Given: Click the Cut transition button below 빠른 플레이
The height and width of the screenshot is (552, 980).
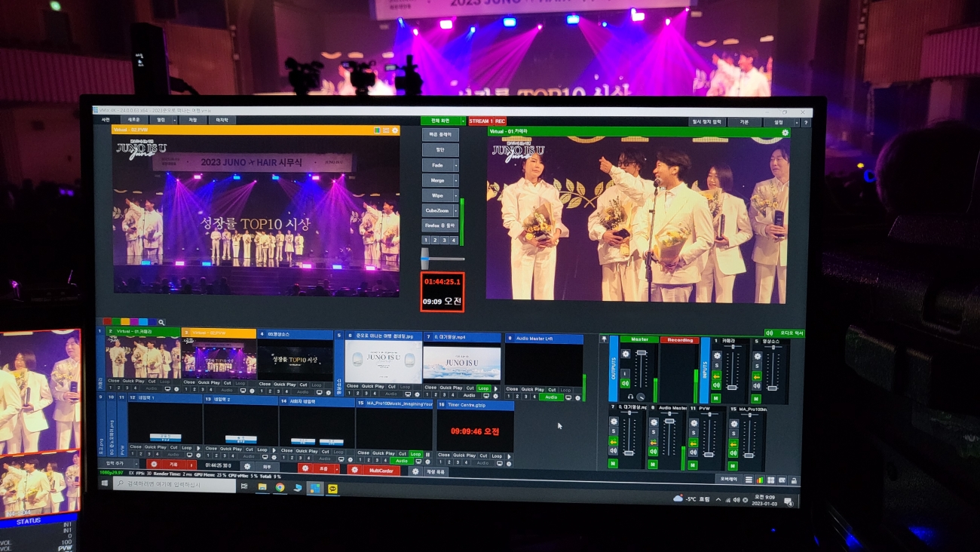Looking at the screenshot, I should click(x=440, y=150).
